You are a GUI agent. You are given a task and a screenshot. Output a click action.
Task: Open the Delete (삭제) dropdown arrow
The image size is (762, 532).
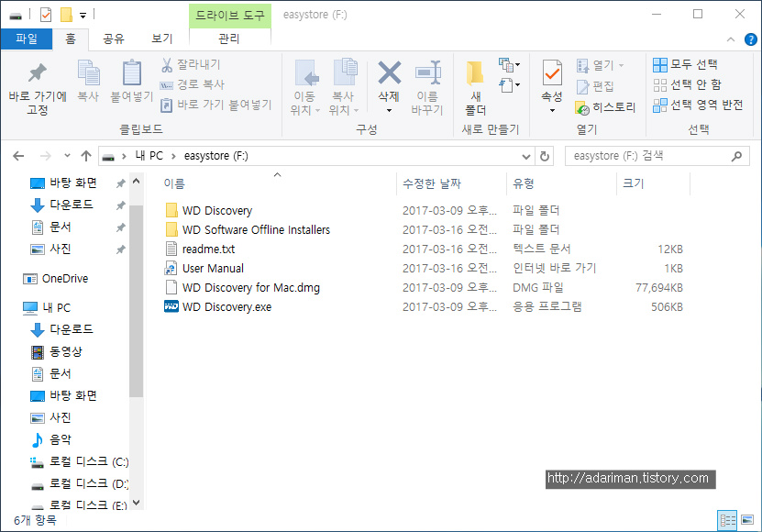pyautogui.click(x=389, y=111)
